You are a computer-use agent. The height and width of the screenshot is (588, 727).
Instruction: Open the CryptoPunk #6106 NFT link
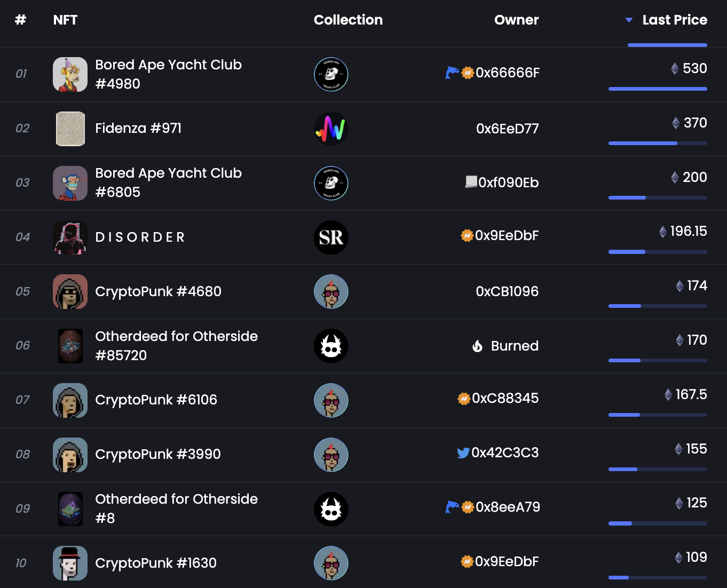(156, 400)
